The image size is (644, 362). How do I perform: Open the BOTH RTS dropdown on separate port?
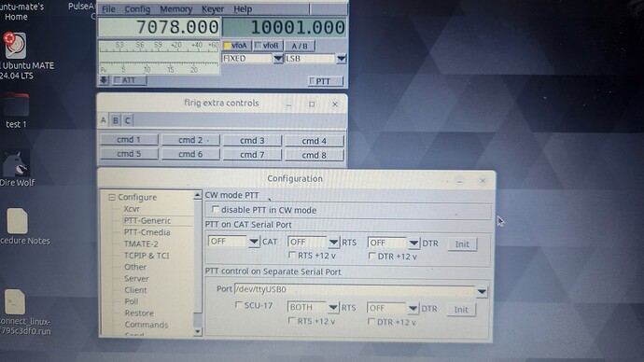click(x=332, y=307)
